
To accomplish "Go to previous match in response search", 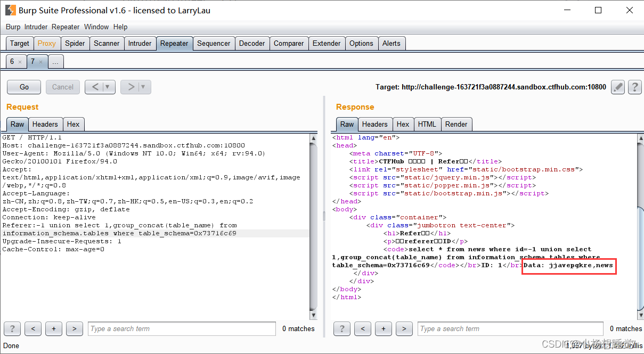I will 363,328.
